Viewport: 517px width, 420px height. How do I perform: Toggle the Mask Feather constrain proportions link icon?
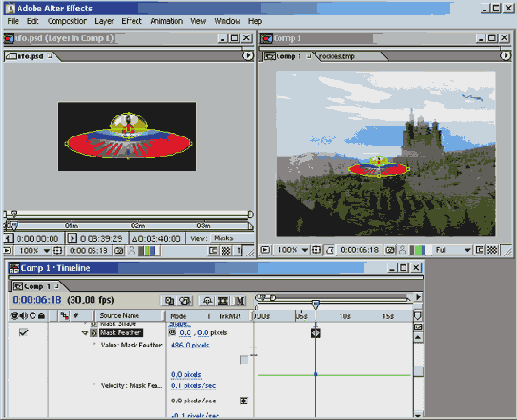[x=173, y=332]
